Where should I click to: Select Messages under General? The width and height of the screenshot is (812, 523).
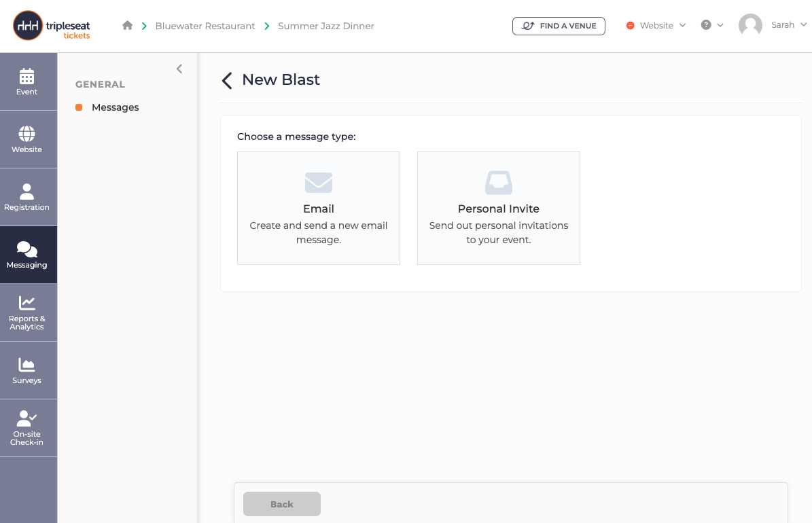115,107
